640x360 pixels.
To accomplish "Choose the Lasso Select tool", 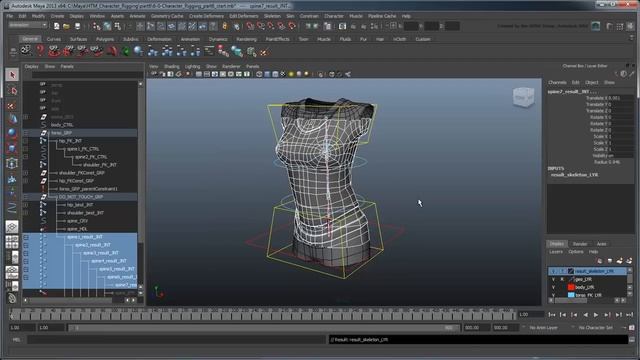I will [12, 91].
